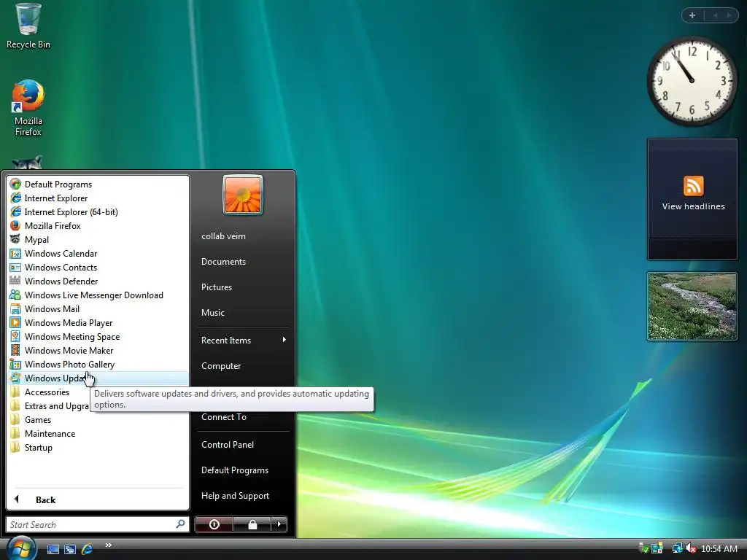
Task: Click the power button in the Start menu
Action: (214, 524)
